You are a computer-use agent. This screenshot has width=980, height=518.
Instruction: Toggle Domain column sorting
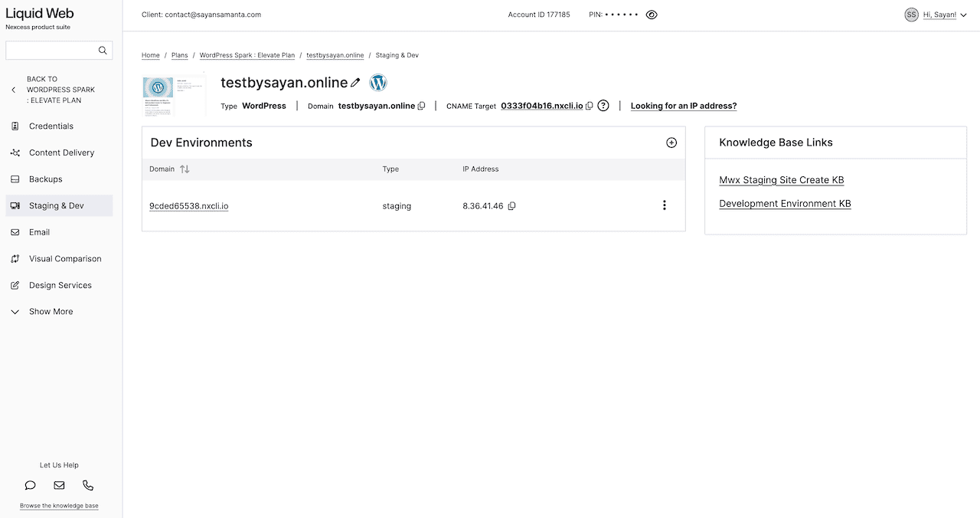coord(185,169)
